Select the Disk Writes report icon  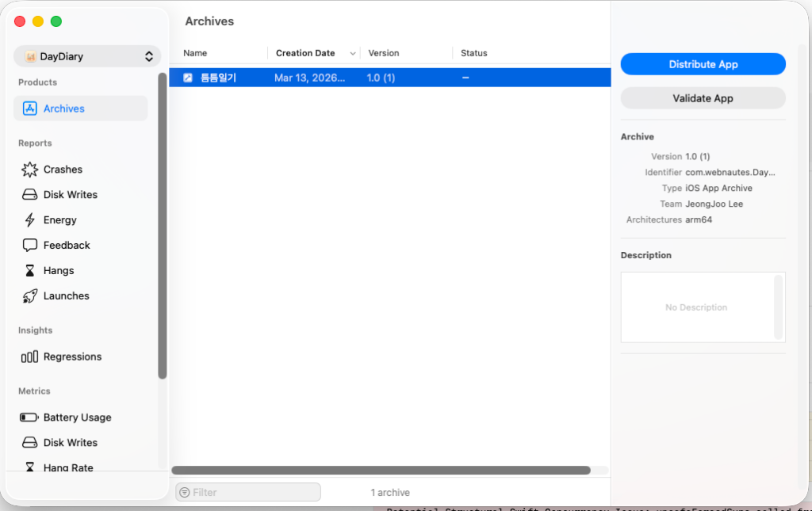(x=29, y=195)
